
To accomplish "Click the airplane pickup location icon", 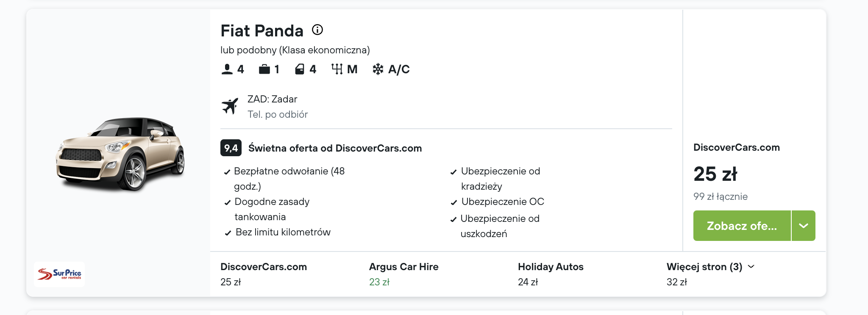I will [230, 106].
